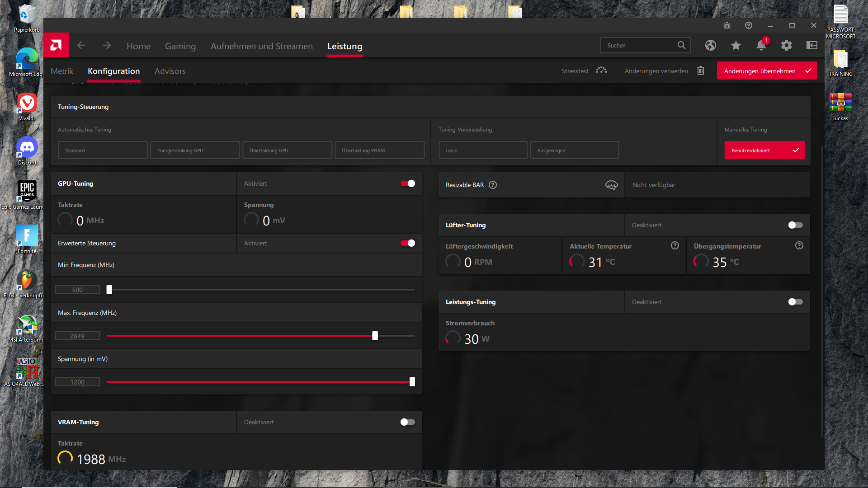868x488 pixels.
Task: Click the web browser globe icon
Action: coord(711,46)
